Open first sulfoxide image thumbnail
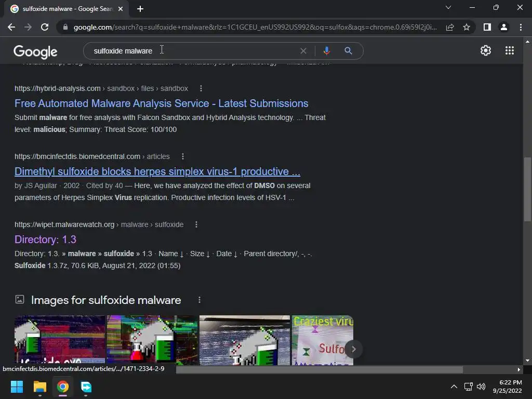The height and width of the screenshot is (399, 532). 60,340
